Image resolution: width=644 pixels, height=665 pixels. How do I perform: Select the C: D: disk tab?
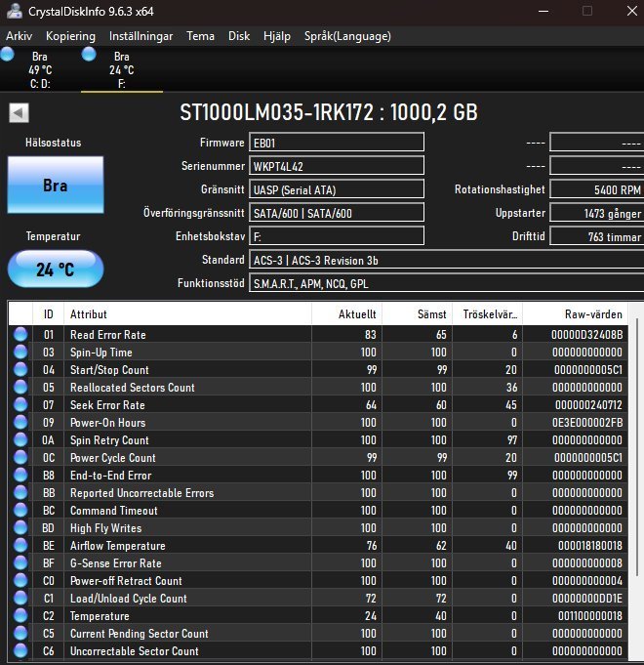(x=39, y=70)
